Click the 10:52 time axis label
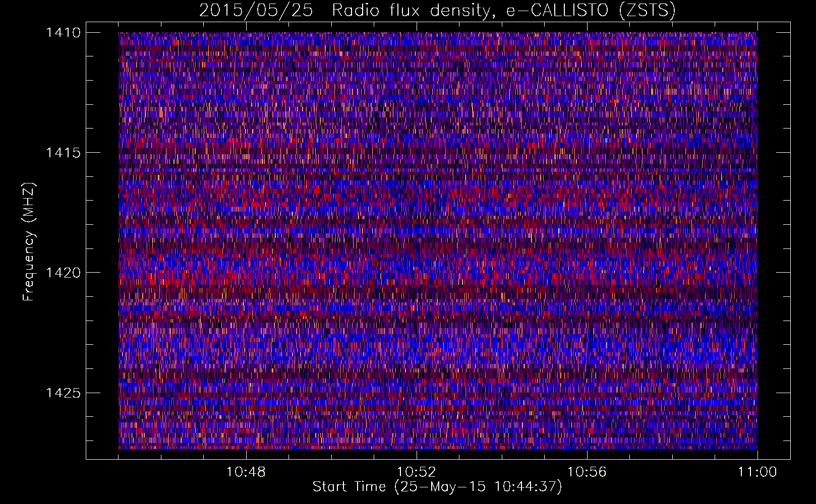This screenshot has width=816, height=504. tap(417, 472)
